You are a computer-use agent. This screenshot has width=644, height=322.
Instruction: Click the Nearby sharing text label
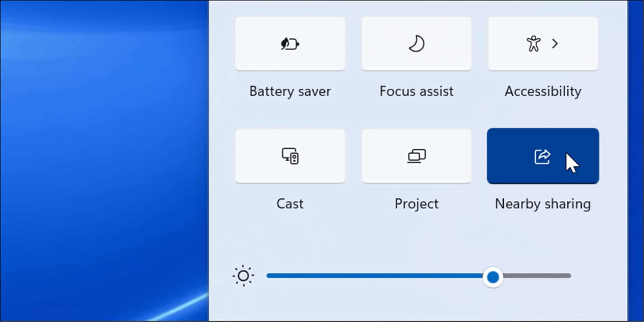[x=543, y=204]
